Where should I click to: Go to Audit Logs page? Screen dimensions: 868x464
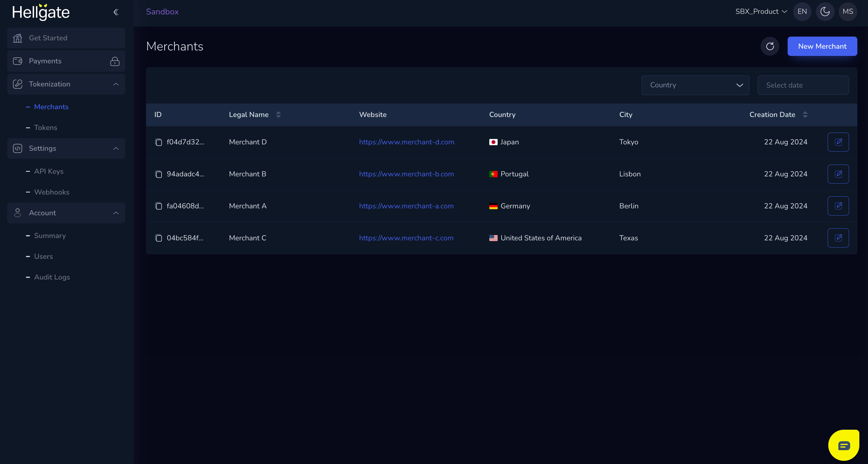52,277
